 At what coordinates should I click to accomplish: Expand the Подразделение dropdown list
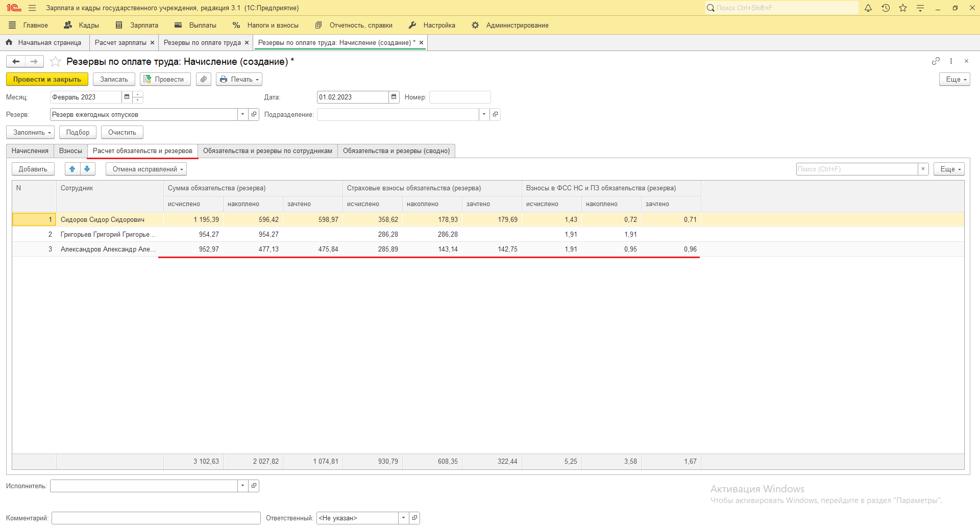click(484, 114)
